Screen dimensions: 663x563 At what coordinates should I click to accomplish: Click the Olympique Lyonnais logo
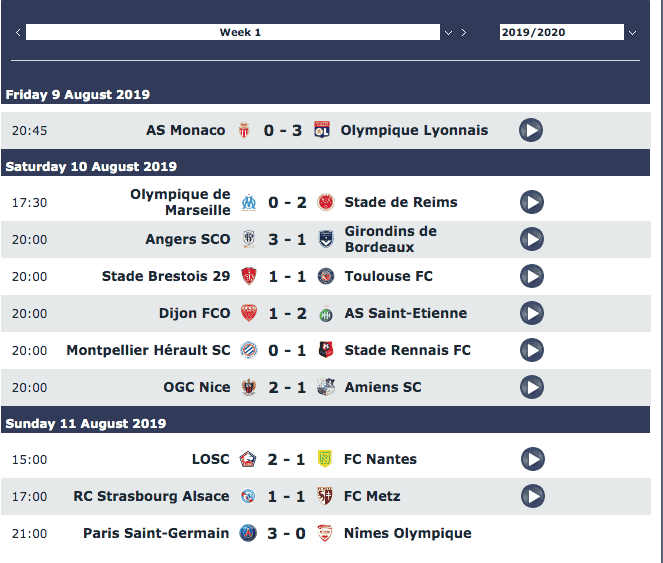tap(322, 130)
